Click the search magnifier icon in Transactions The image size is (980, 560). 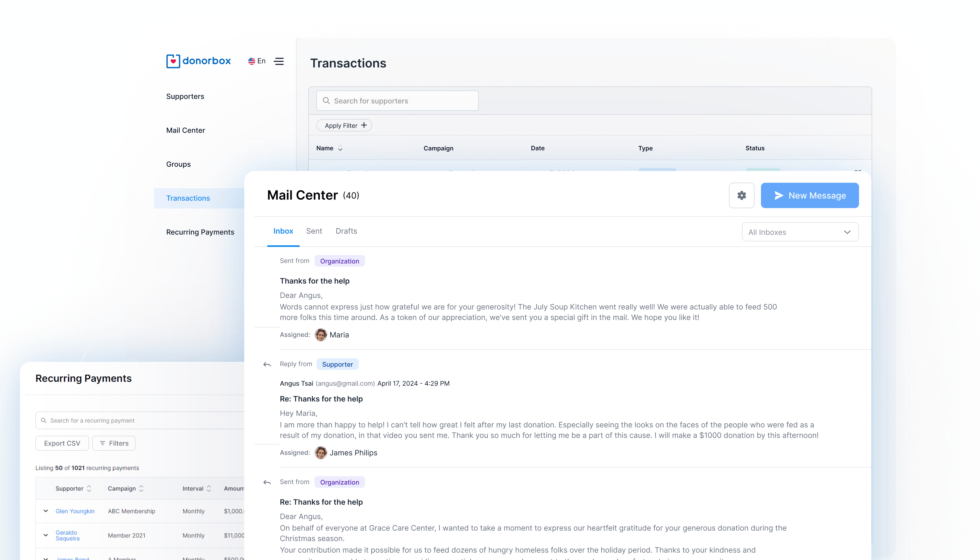click(x=326, y=100)
